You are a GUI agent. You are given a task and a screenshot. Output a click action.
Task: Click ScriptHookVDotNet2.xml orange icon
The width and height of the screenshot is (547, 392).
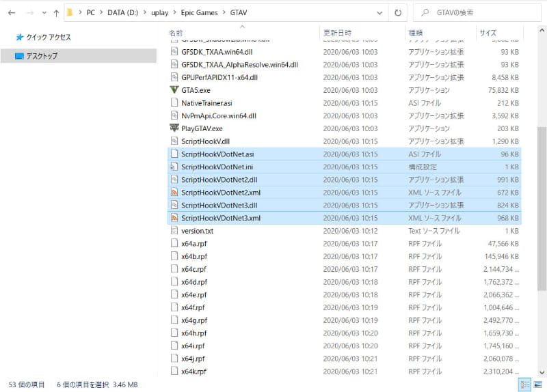coord(174,192)
